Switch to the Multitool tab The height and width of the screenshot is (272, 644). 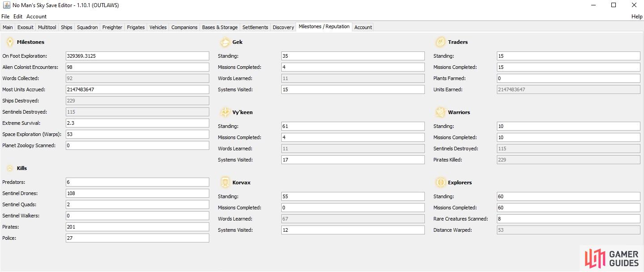point(47,27)
